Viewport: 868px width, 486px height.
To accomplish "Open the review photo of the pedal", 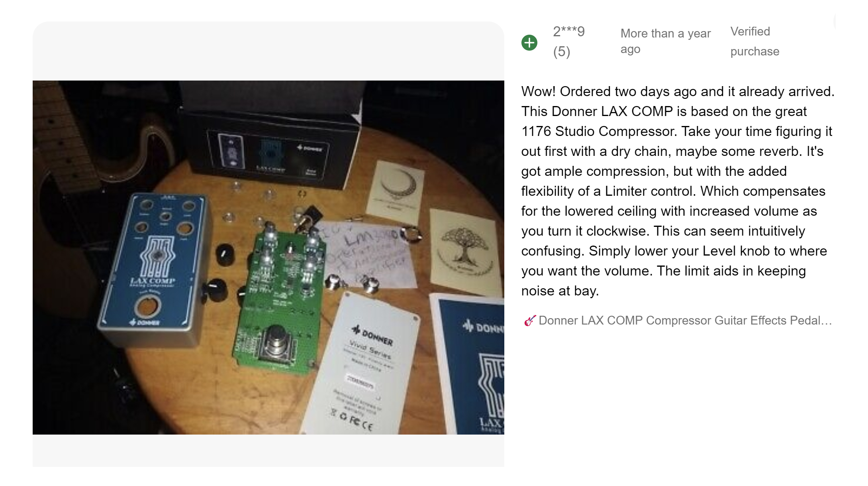I will click(268, 257).
